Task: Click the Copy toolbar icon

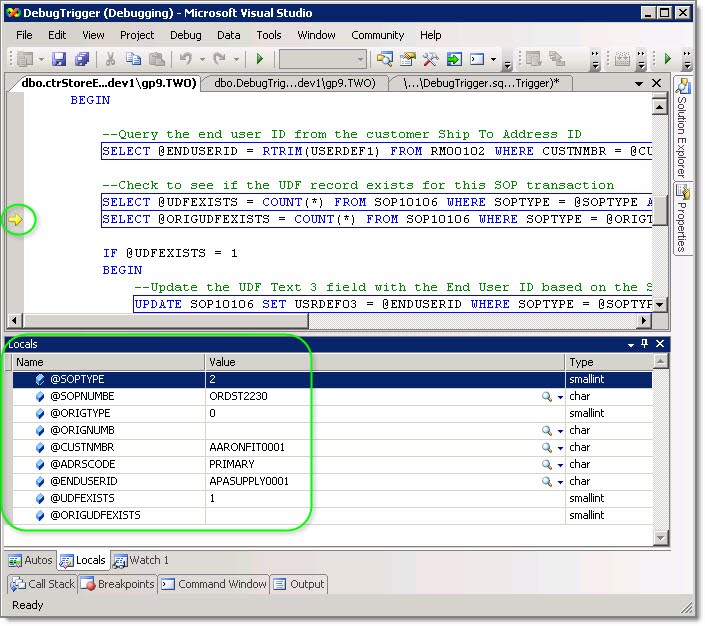Action: tap(134, 59)
